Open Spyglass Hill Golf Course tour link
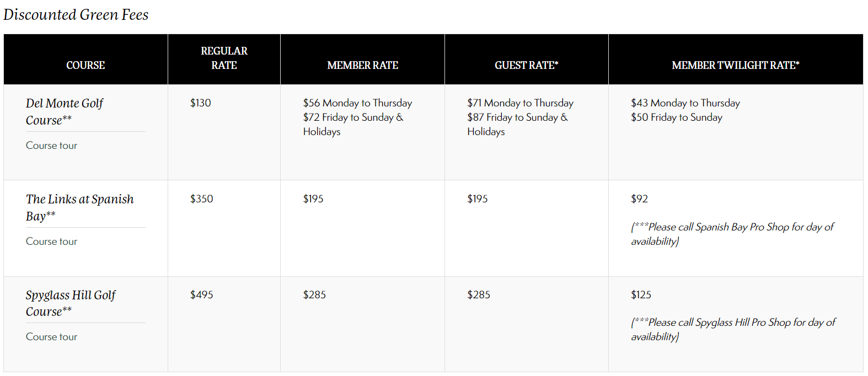The height and width of the screenshot is (376, 868). coord(51,337)
